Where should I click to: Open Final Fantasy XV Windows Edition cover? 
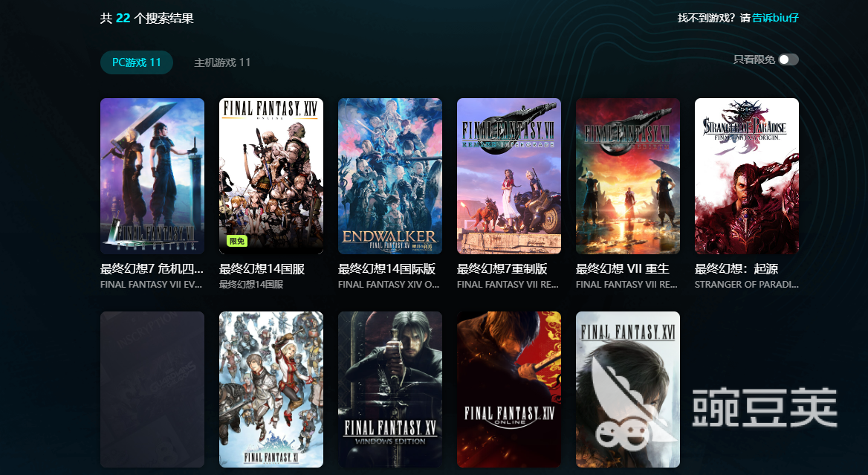(390, 390)
